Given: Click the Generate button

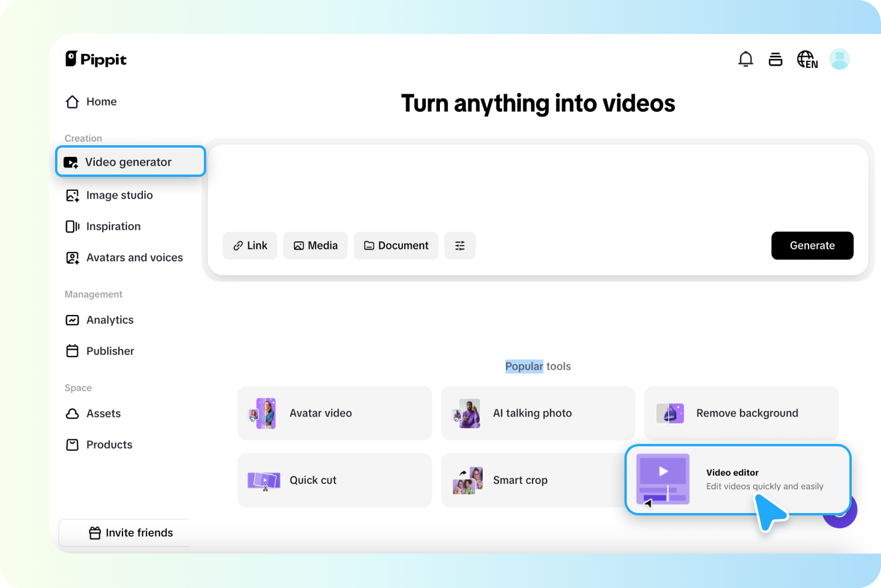Looking at the screenshot, I should tap(812, 245).
